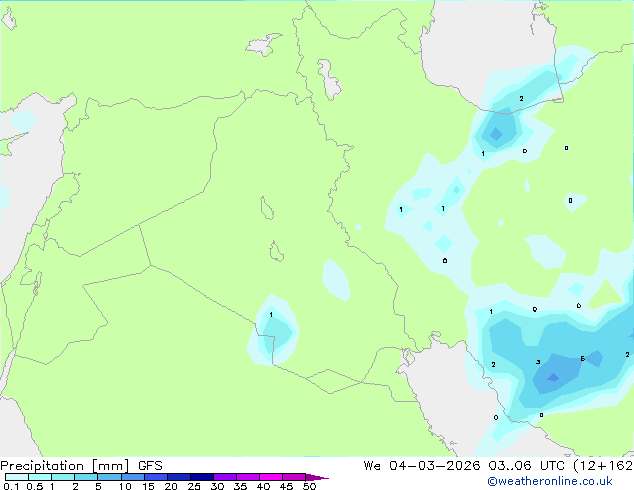
Task: Click the 0.1–0.5 mm palest legend swatch
Action: (x=17, y=477)
